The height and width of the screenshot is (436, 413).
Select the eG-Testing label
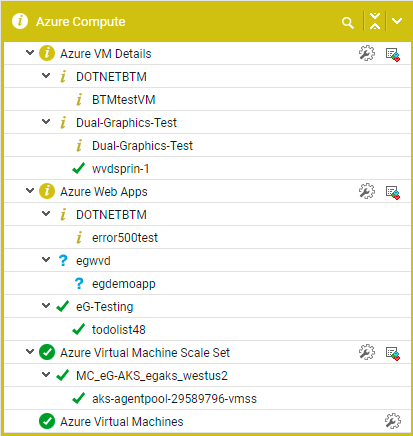105,307
